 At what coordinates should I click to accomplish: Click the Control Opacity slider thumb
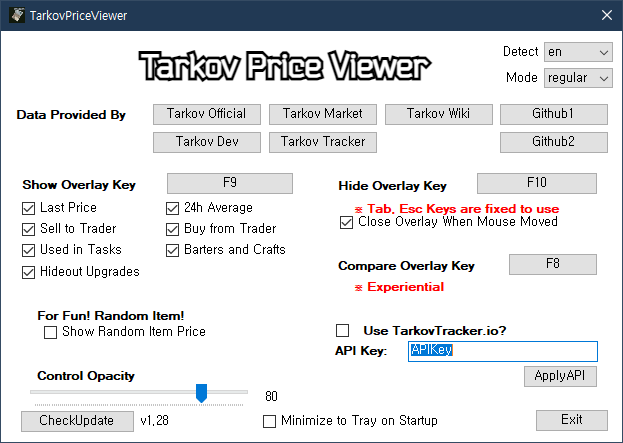click(x=201, y=393)
